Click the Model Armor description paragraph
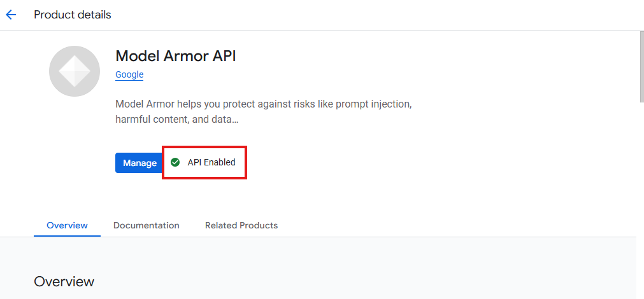This screenshot has width=644, height=299. pos(264,112)
